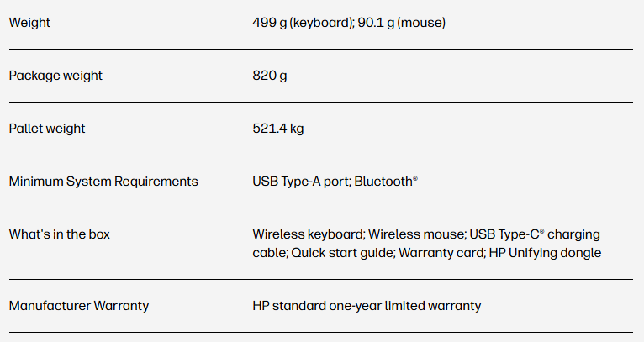The image size is (644, 342).
Task: Click the Wireless mouse item text
Action: pyautogui.click(x=413, y=234)
